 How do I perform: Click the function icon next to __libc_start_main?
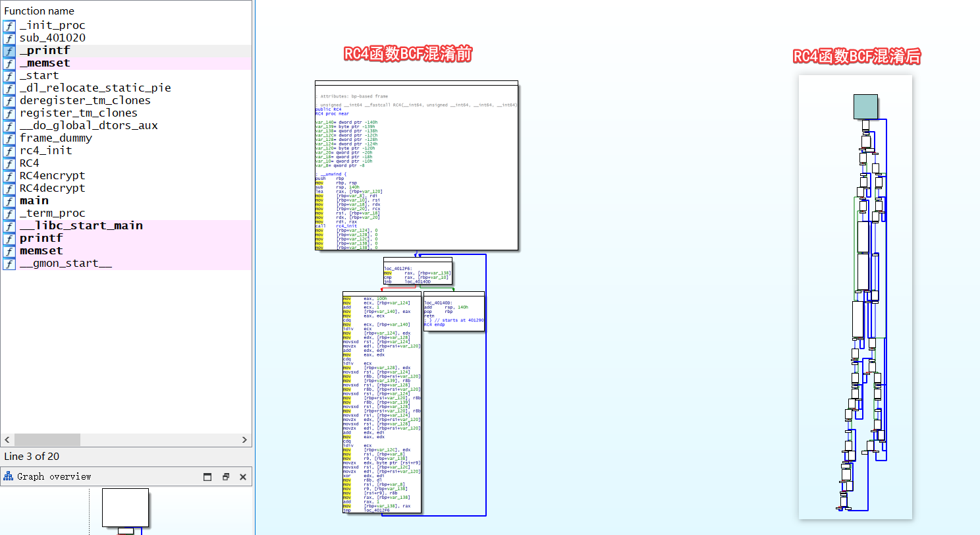[9, 226]
